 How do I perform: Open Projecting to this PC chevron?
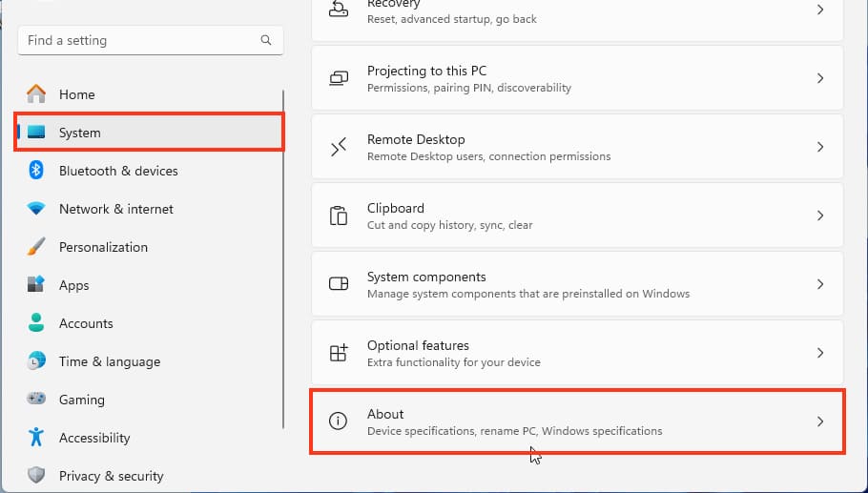coord(819,79)
